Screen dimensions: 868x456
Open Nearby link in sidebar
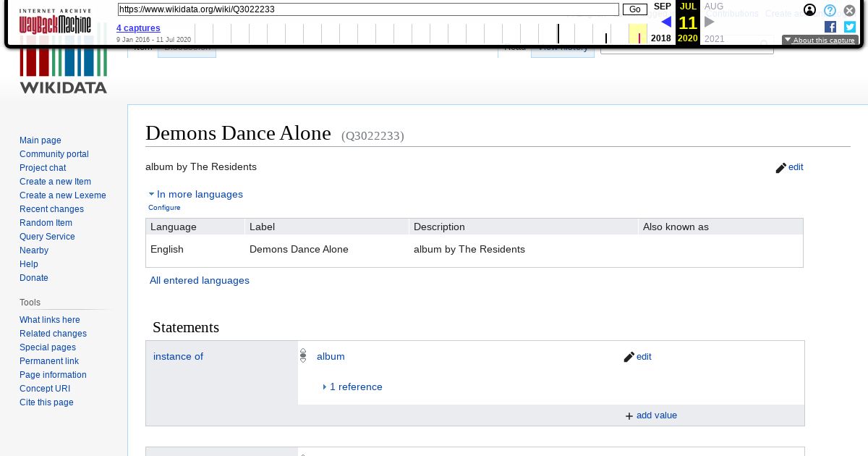(x=34, y=250)
